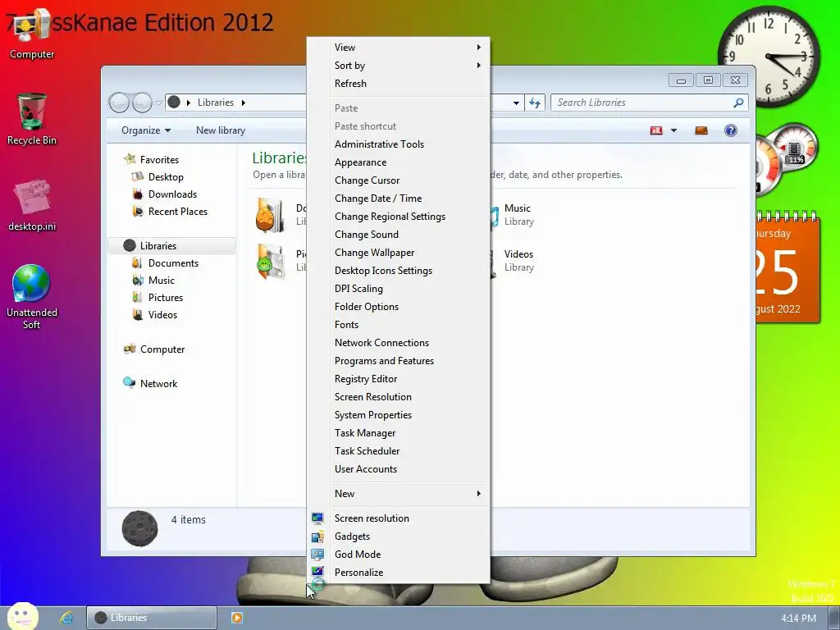Click the address bar refresh icon

535,103
